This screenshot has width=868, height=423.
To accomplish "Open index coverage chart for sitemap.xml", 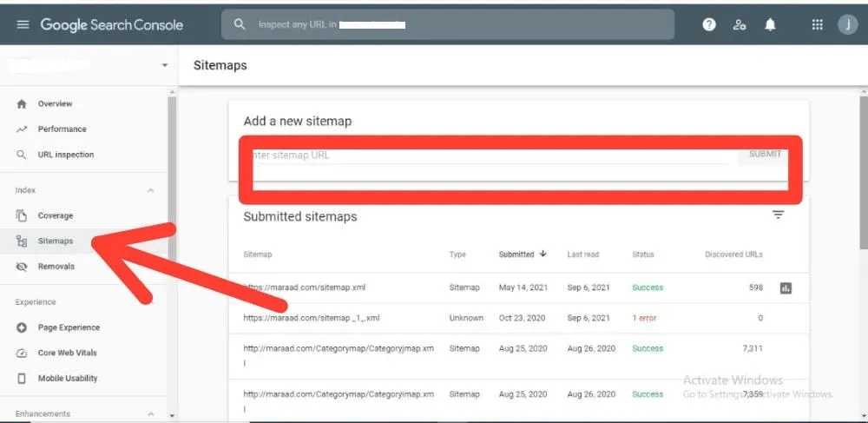I will click(786, 288).
